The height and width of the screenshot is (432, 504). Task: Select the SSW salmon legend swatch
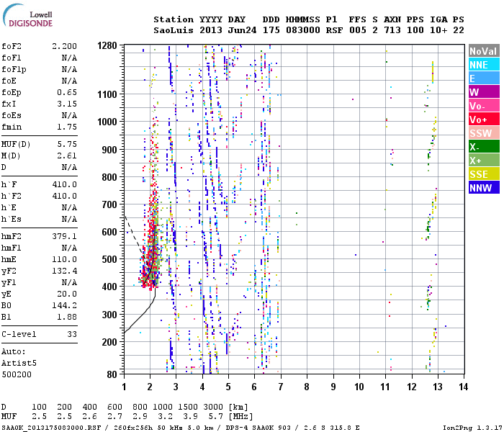point(484,132)
